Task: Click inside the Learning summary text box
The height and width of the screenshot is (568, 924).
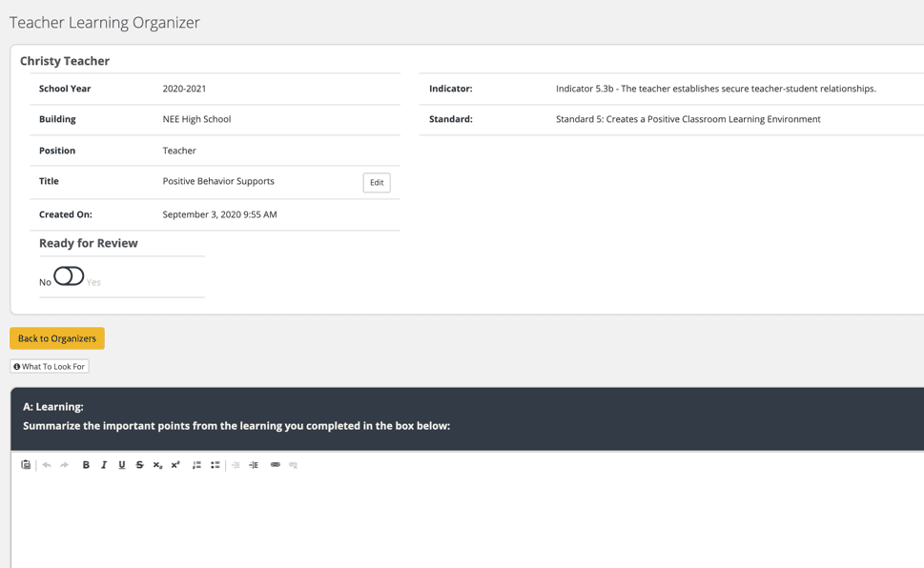Action: pos(467,521)
